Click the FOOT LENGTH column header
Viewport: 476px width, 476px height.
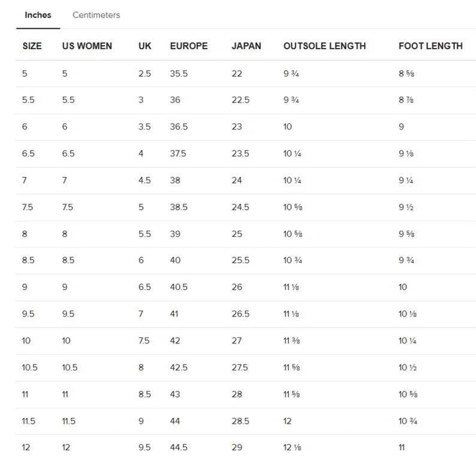(x=430, y=46)
